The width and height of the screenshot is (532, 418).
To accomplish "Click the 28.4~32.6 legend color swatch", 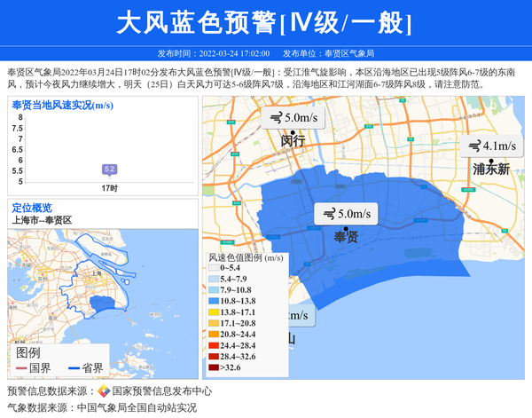I will tap(214, 357).
